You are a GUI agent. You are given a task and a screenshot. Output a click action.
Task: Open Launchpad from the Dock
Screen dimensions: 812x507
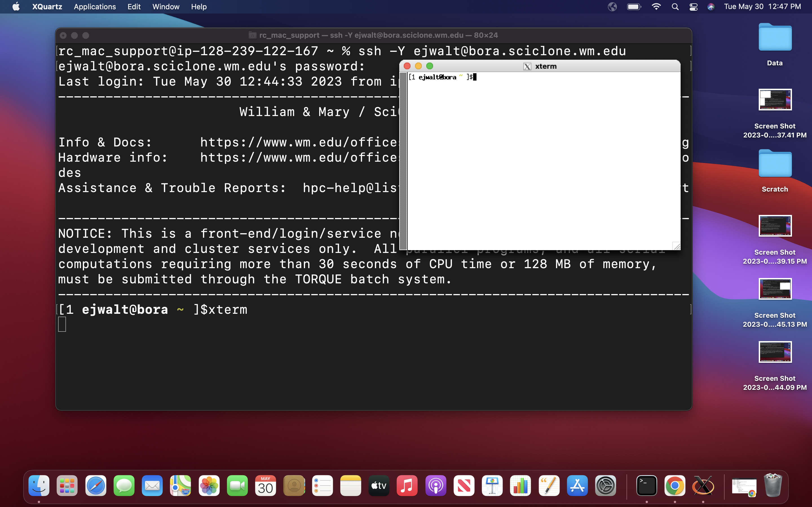click(x=67, y=485)
